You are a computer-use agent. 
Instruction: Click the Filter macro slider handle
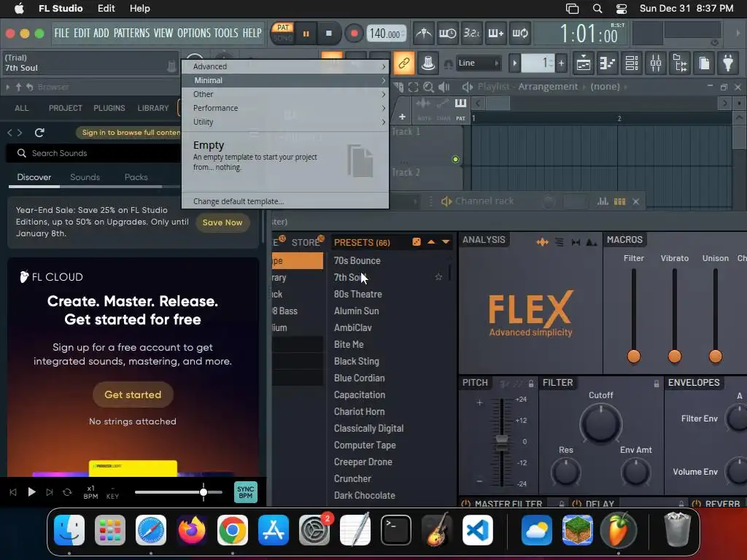[x=634, y=356]
